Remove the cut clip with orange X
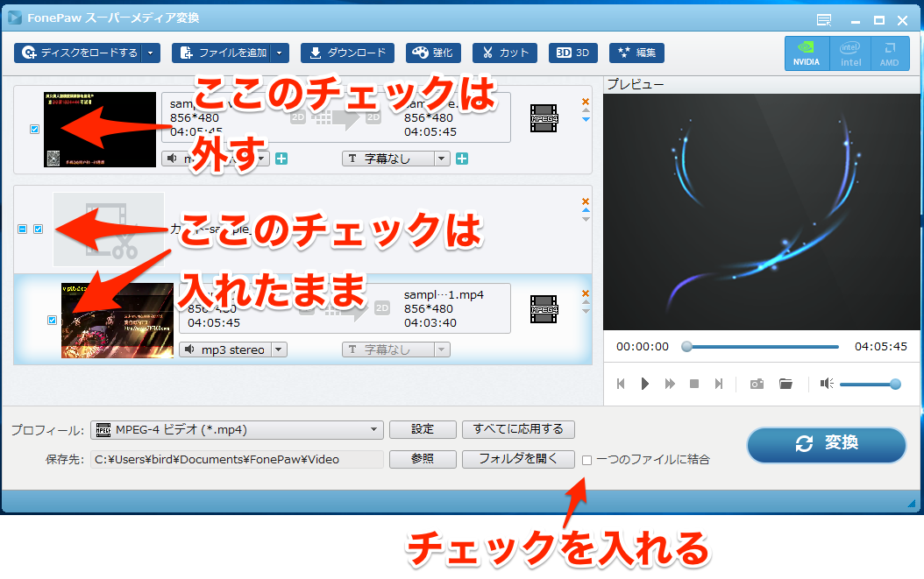The image size is (924, 579). tap(585, 293)
